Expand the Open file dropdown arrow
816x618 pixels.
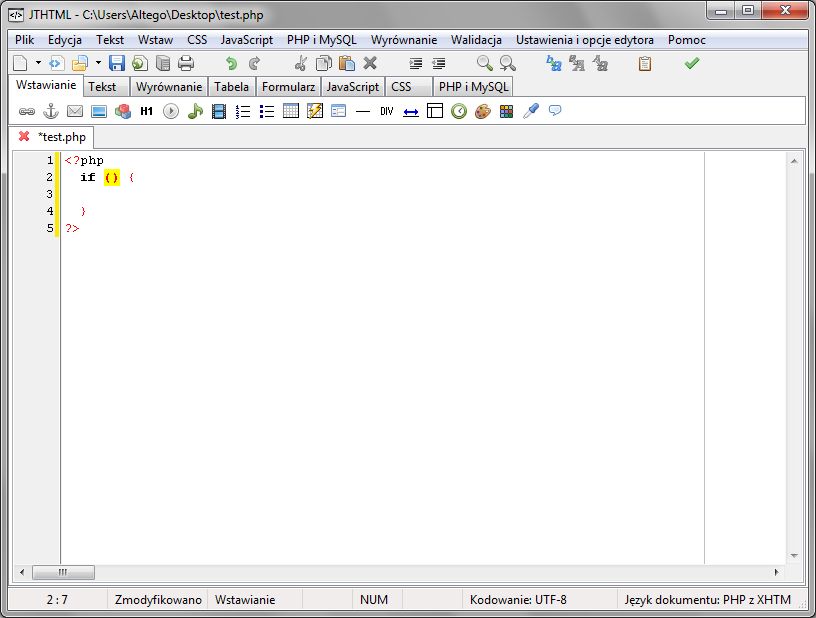(98, 63)
